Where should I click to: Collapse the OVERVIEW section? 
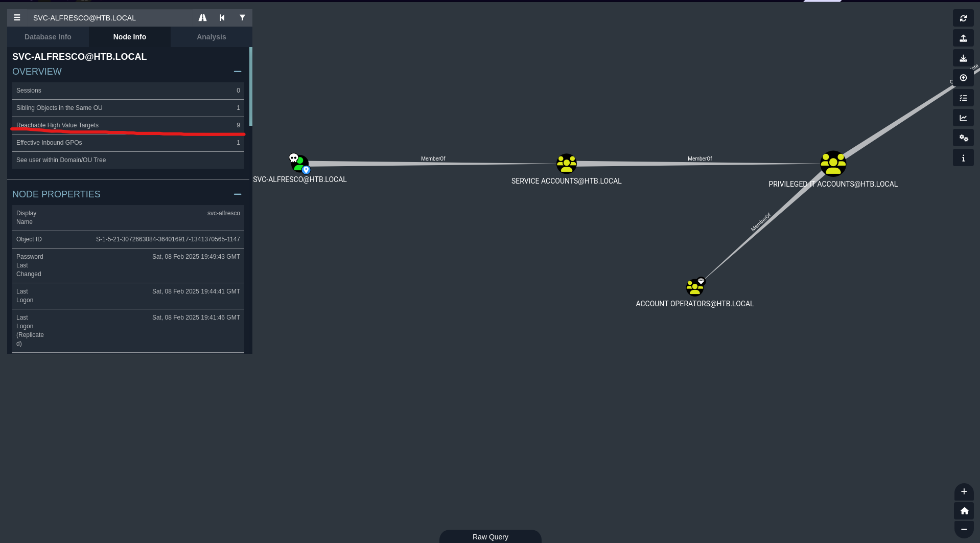[237, 72]
